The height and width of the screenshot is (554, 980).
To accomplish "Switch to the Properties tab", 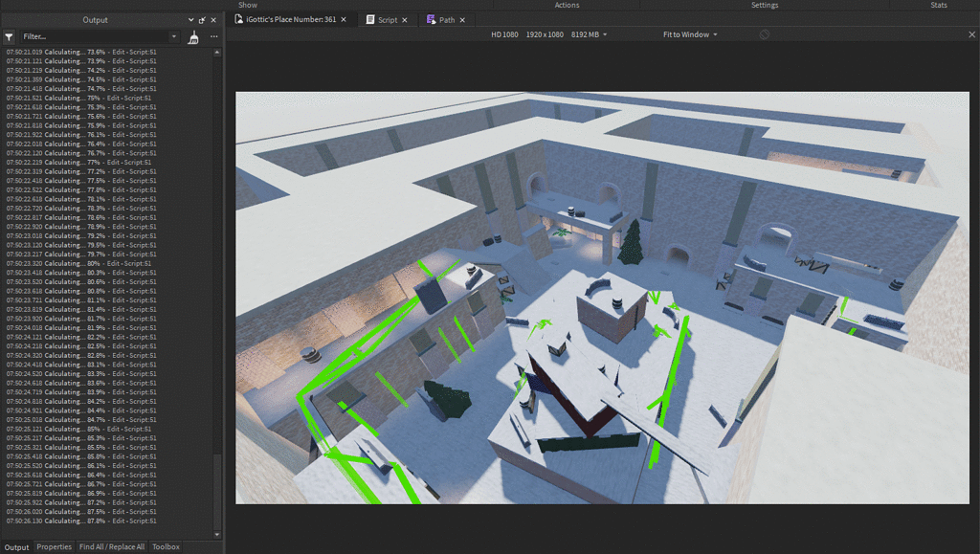I will coord(53,546).
